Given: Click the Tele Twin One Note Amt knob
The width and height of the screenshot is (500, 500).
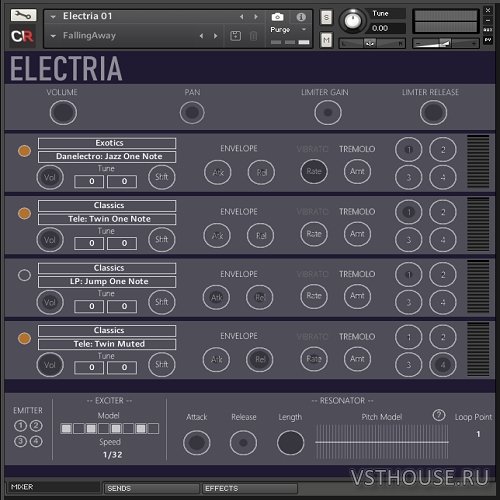Looking at the screenshot, I should (x=357, y=234).
